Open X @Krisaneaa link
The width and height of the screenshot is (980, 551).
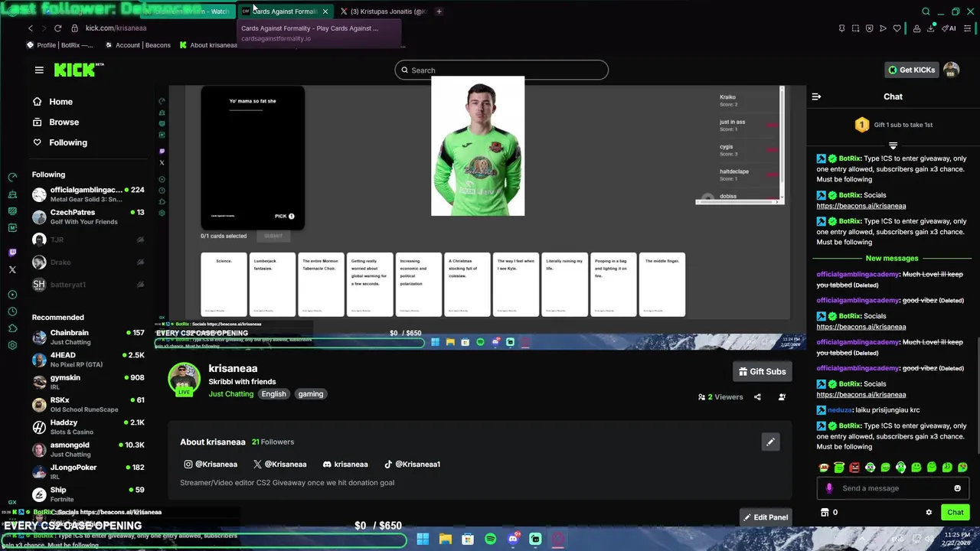279,465
